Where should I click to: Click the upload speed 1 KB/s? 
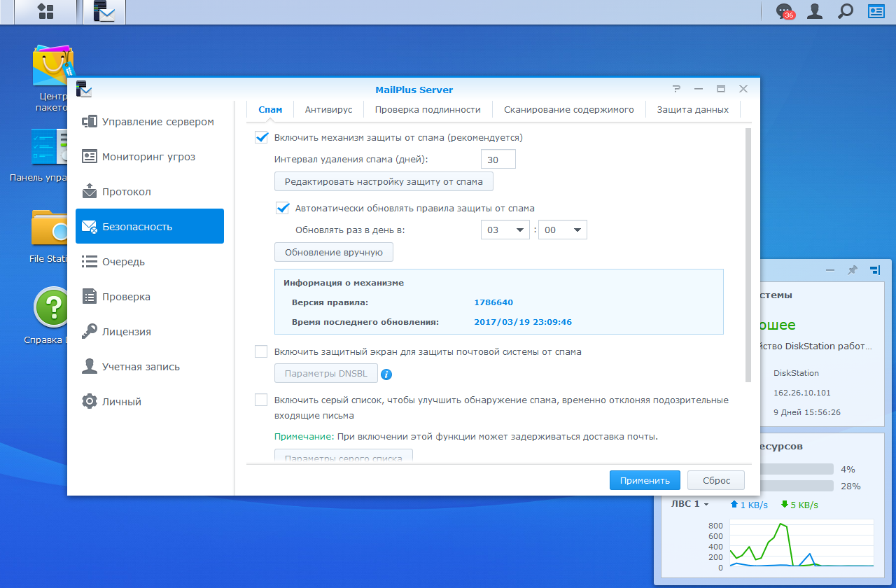pos(748,505)
